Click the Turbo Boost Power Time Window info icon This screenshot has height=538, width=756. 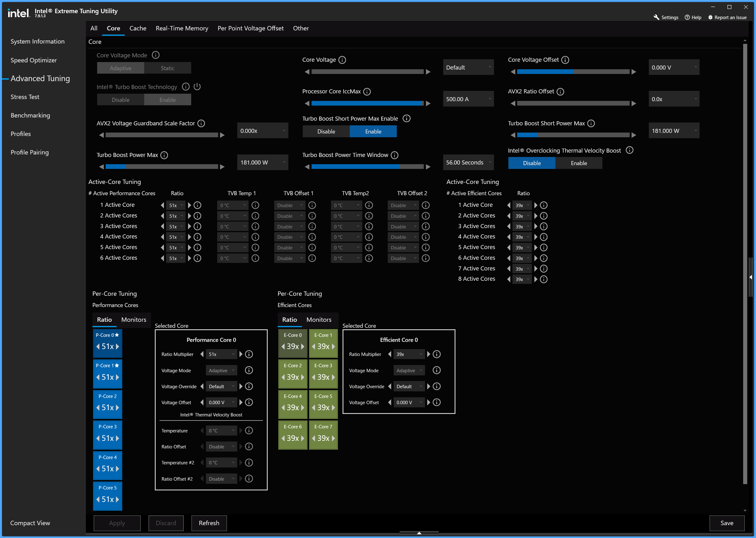[x=395, y=155]
